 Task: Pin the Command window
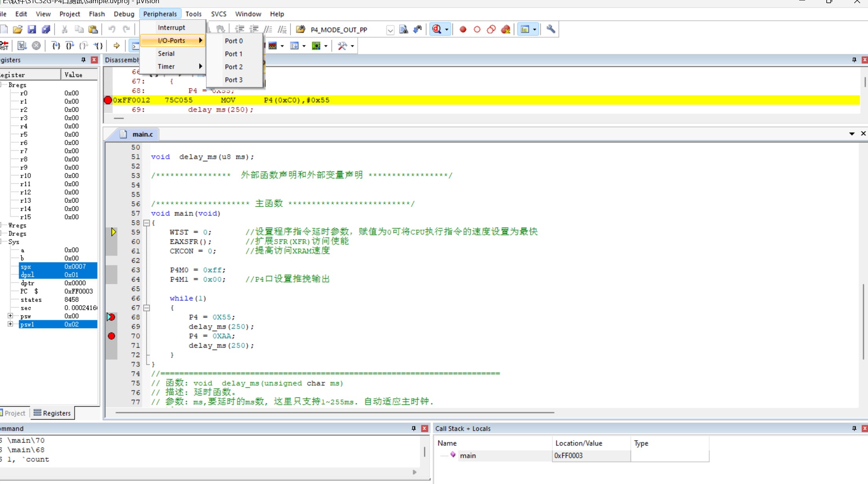pos(414,429)
